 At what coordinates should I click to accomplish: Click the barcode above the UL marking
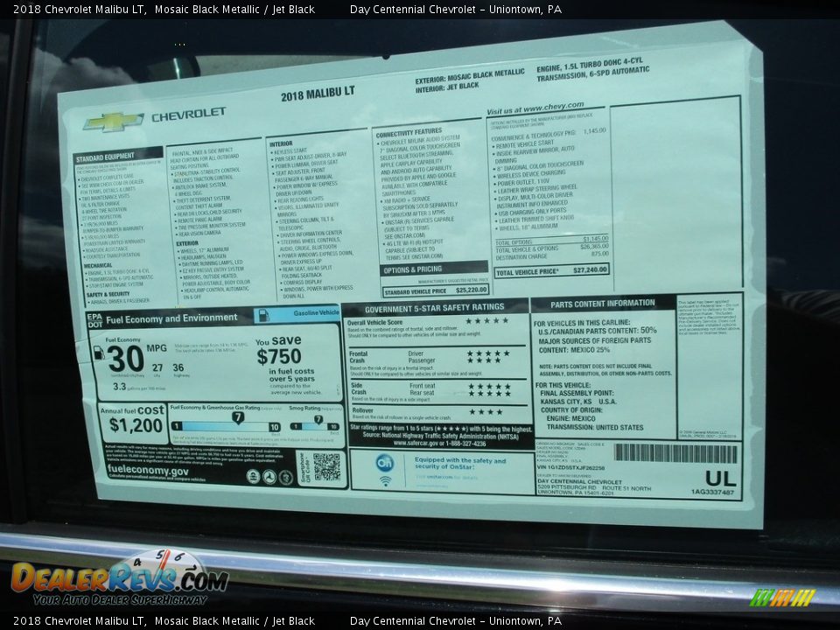[675, 453]
